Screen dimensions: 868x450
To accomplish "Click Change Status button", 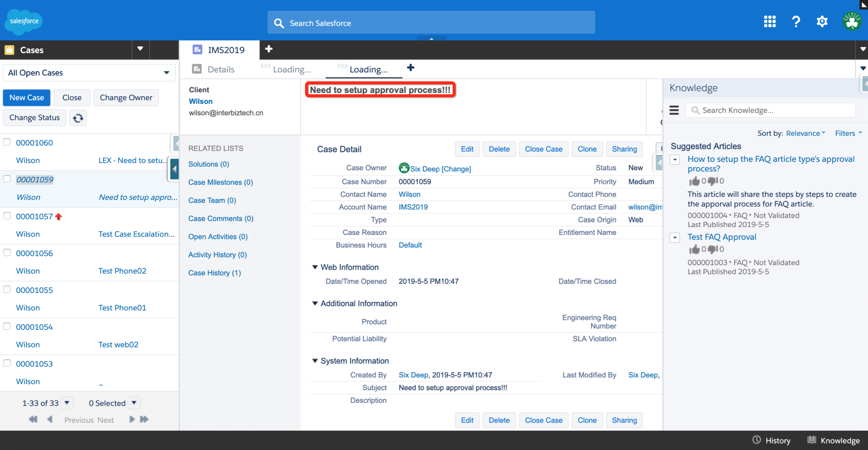I will pos(35,117).
